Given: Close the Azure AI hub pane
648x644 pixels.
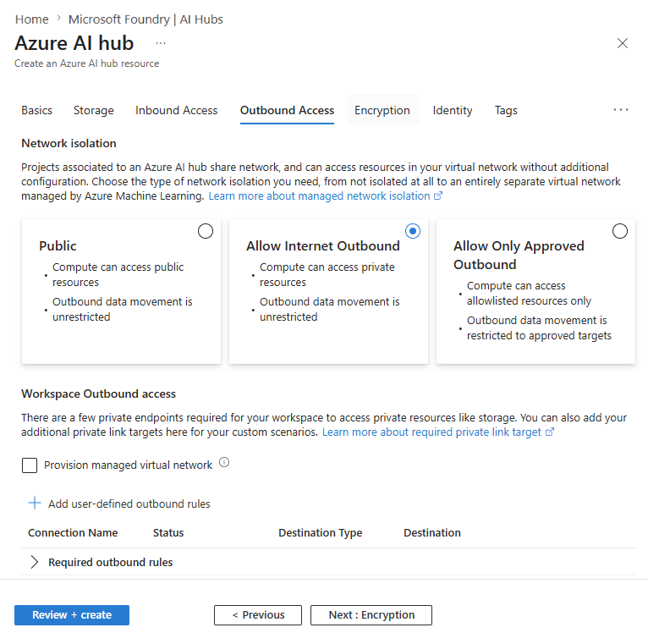Looking at the screenshot, I should 623,43.
